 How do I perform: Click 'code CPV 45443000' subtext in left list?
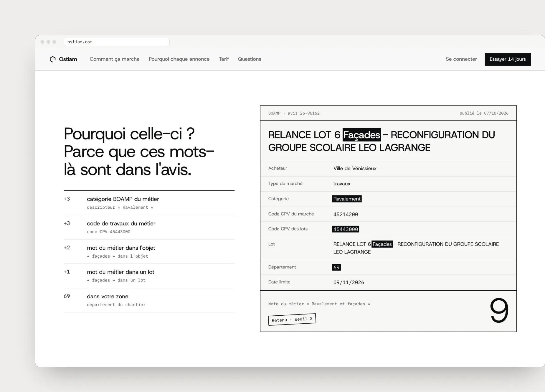(x=108, y=232)
